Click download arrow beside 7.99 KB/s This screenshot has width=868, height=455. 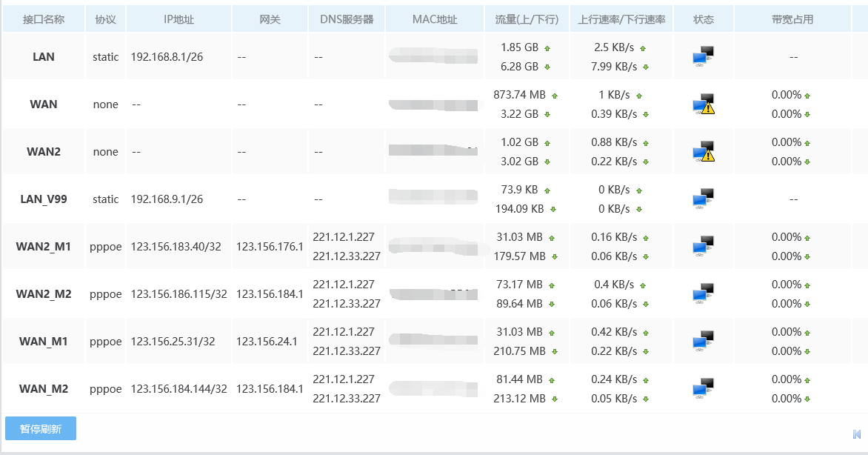[646, 67]
